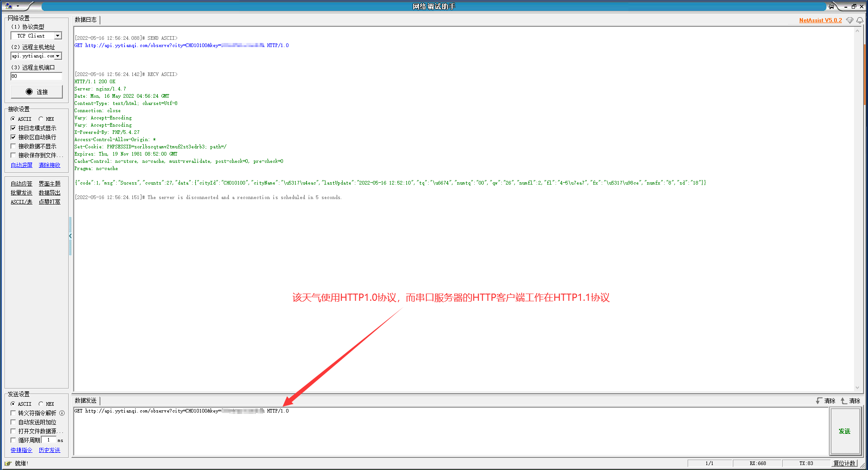The width and height of the screenshot is (868, 470).
Task: Open the 协议类型 TCP Client dropdown
Action: coord(57,36)
